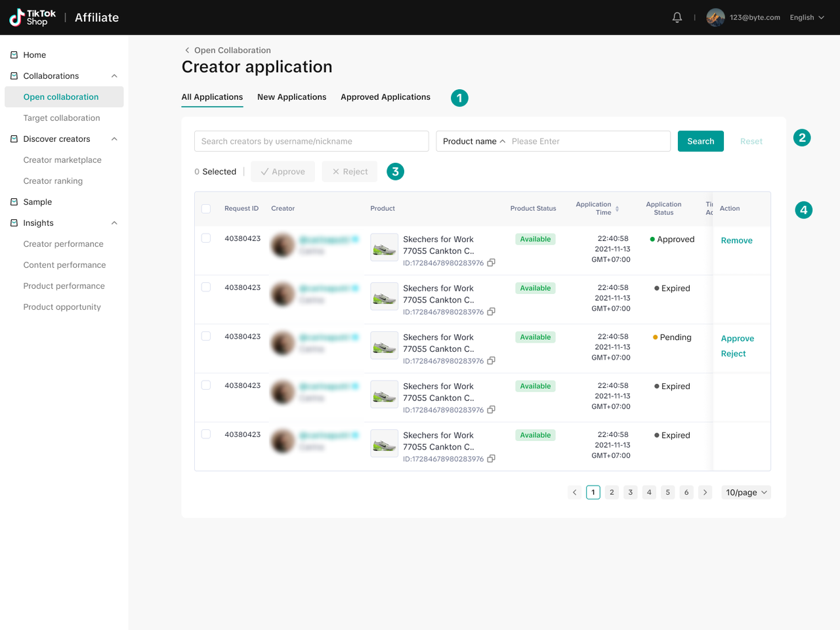The height and width of the screenshot is (630, 840).
Task: Click Remove for the Approved application
Action: tap(736, 241)
